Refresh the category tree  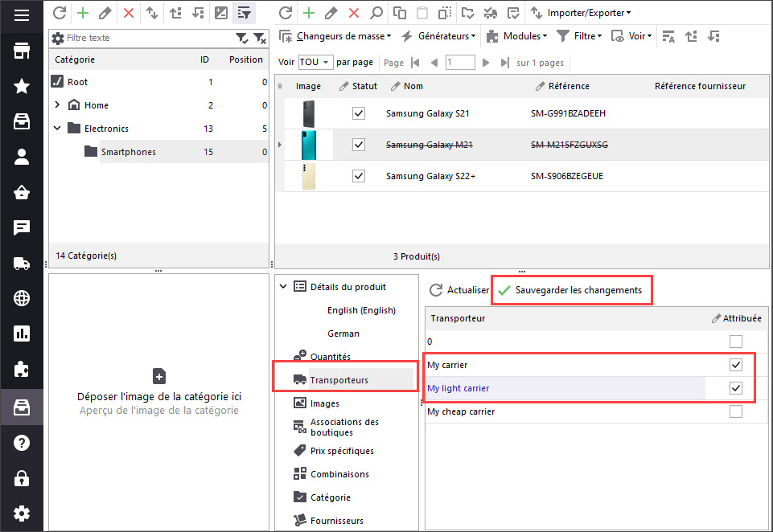(60, 13)
